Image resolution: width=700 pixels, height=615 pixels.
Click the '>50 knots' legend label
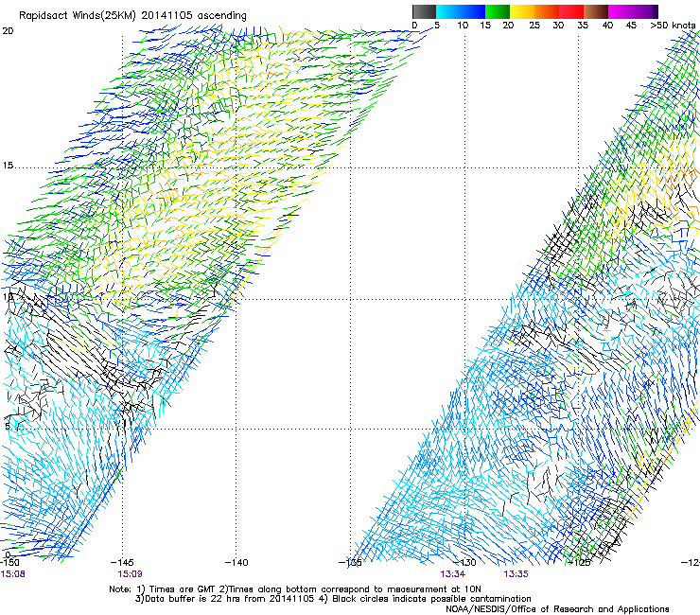(x=673, y=26)
